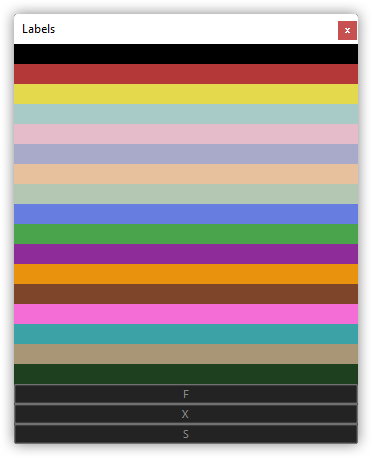Choose the lavender gray label color
Viewport: 372px width, 458px height.
[x=186, y=154]
